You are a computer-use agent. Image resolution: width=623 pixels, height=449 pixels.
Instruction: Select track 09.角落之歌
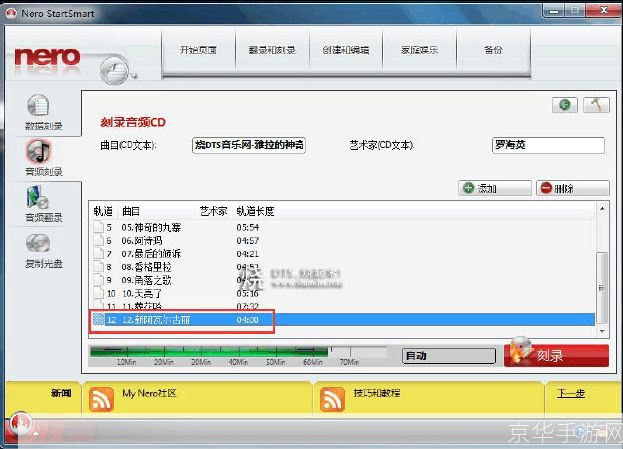click(146, 280)
